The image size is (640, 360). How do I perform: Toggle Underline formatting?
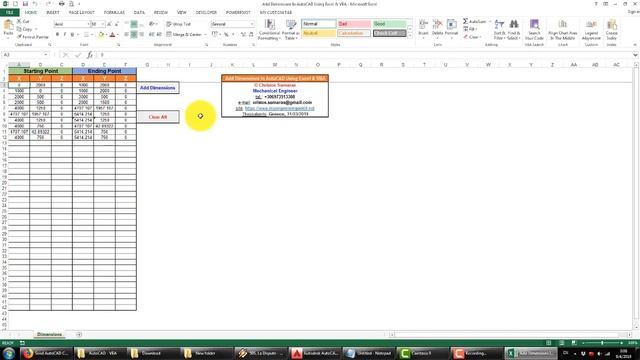(72, 35)
